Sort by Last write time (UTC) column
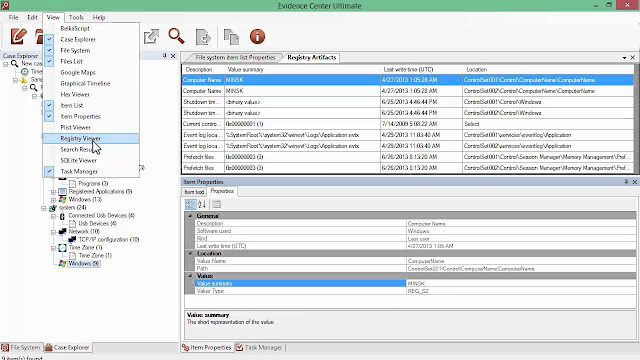 [x=421, y=69]
